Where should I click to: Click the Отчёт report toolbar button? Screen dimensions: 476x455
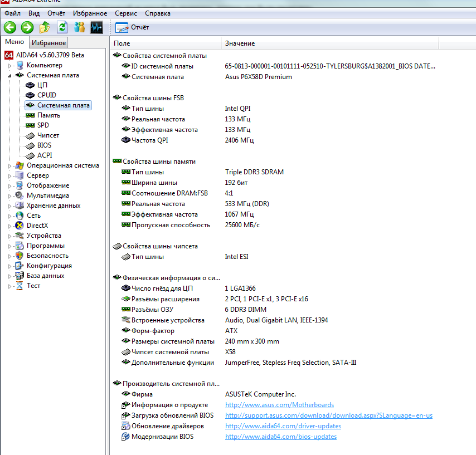tap(132, 28)
